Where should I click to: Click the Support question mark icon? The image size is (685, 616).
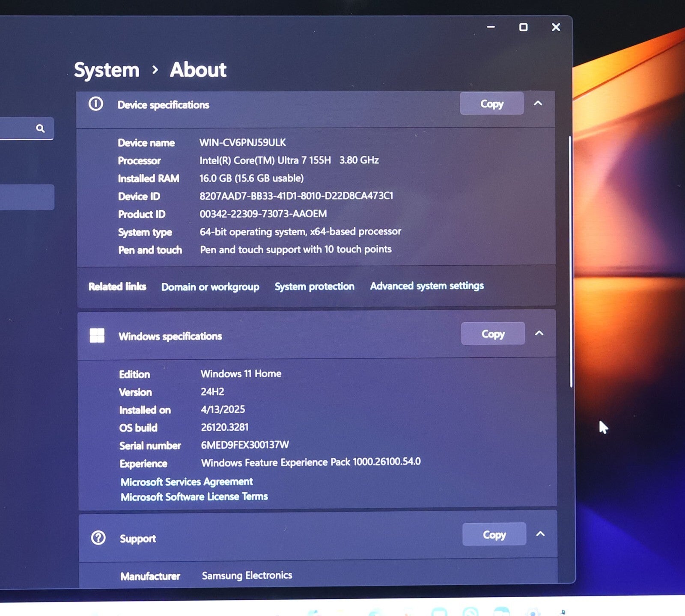(x=98, y=538)
